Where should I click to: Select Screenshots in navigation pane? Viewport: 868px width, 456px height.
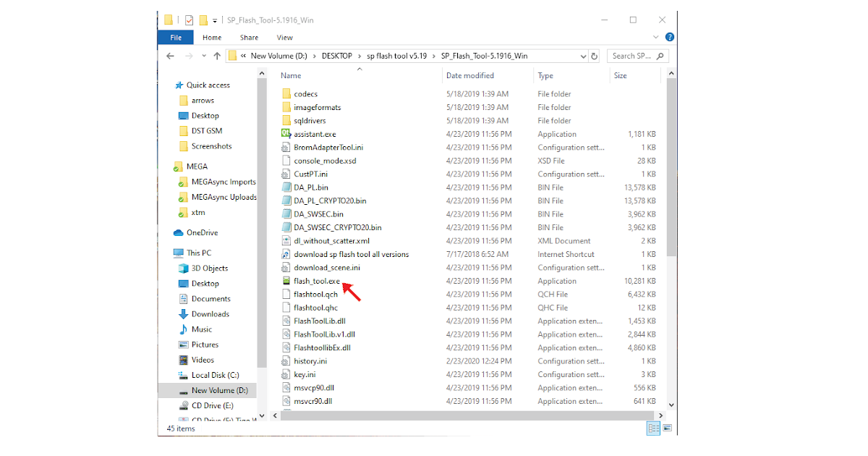(x=211, y=146)
